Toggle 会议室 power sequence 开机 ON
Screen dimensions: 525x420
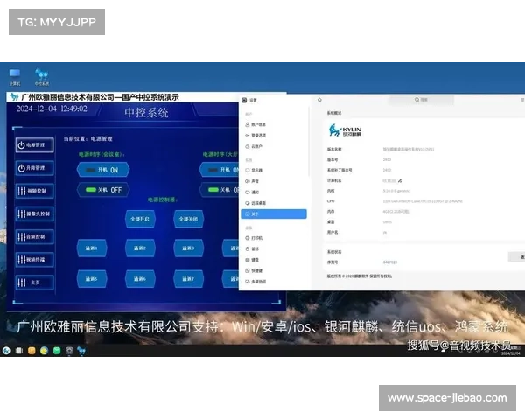coord(103,170)
